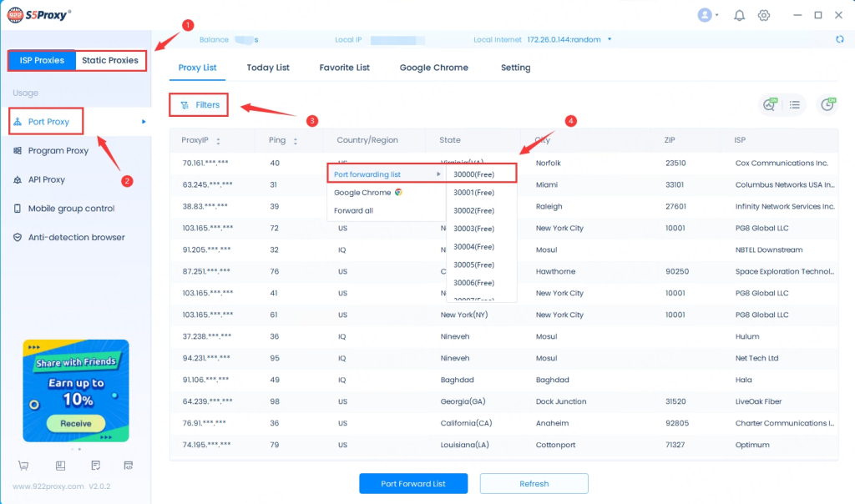Switch to the Favorite List tab
855x504 pixels.
[344, 68]
